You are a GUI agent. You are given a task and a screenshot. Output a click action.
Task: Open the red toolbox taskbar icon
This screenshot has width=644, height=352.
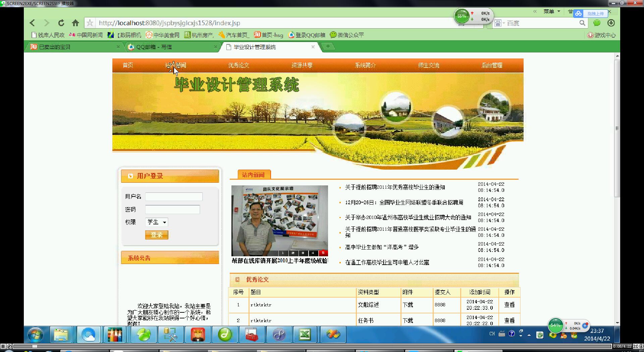pos(252,335)
